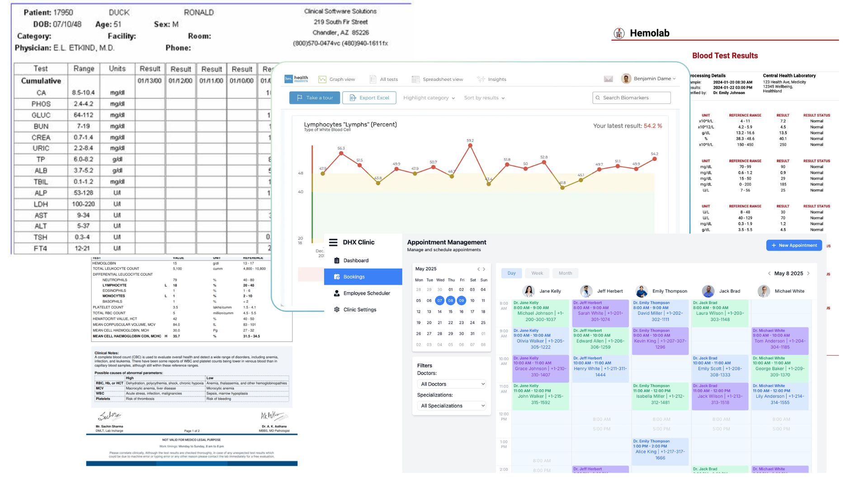Screen dimensions: 868x488
Task: Click the 41.8 lowest data point
Action: (562, 188)
